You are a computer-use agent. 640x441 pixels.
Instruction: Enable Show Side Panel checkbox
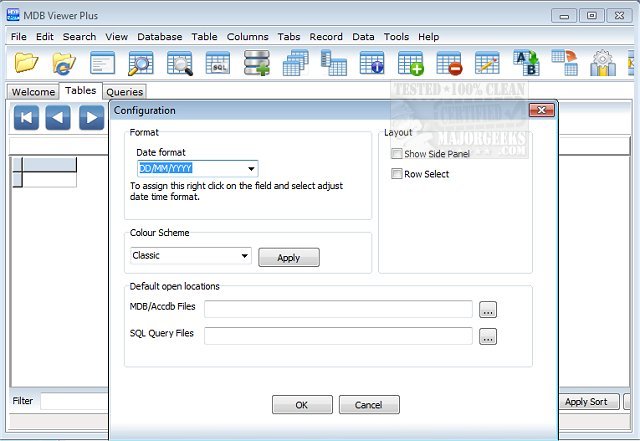396,154
